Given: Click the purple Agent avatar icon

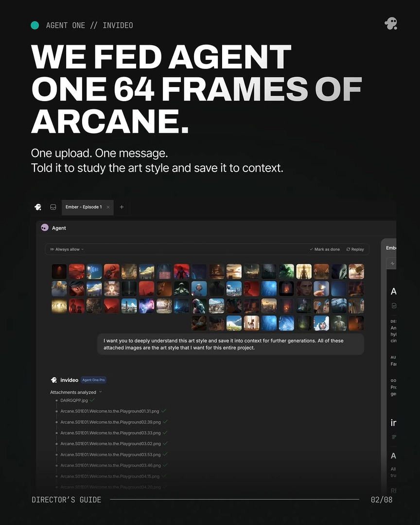Looking at the screenshot, I should coord(45,227).
